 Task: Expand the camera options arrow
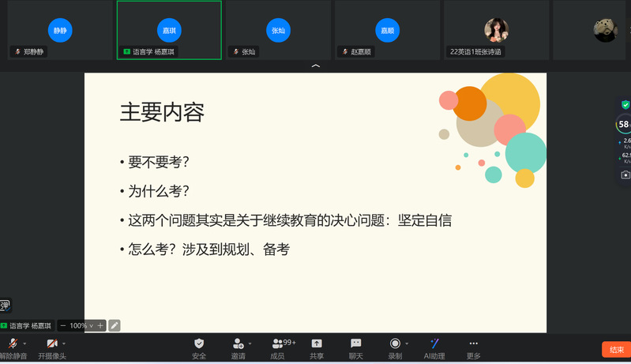point(64,343)
